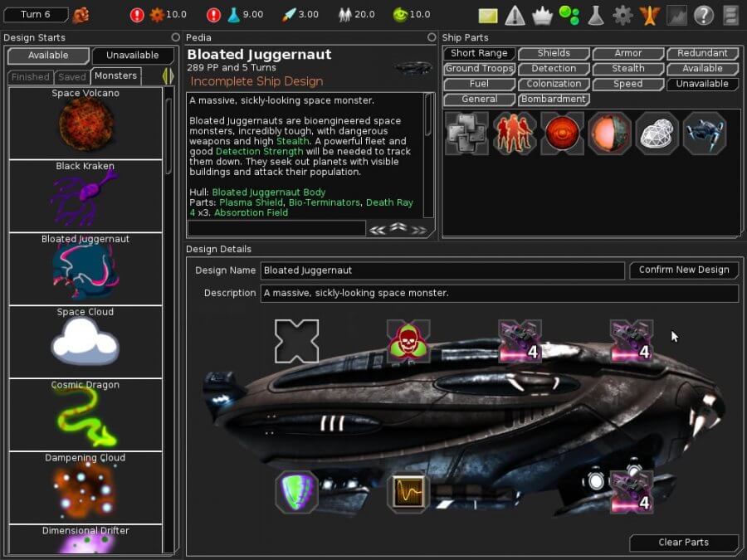This screenshot has width=747, height=560.
Task: Select the orange sphere ship part
Action: (609, 134)
